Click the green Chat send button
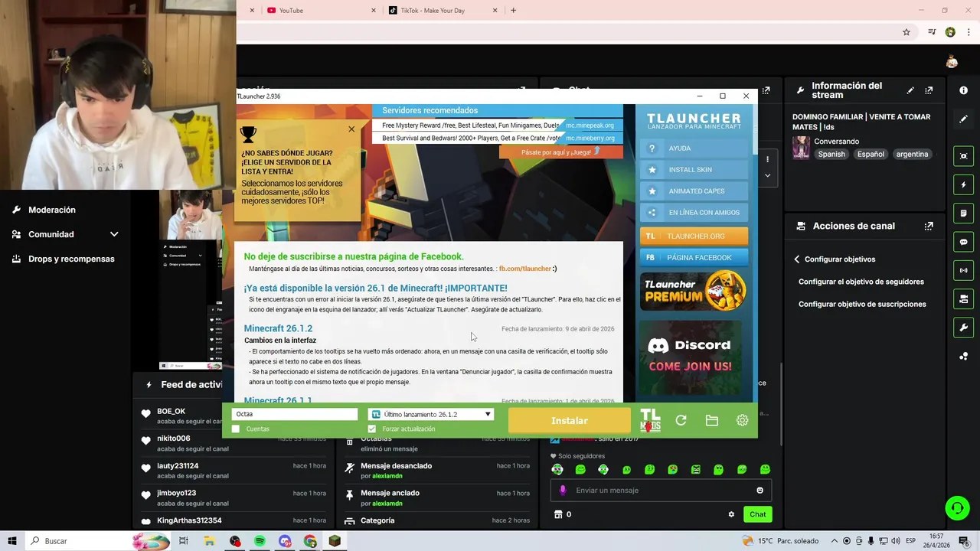Viewport: 980px width, 551px height. pyautogui.click(x=757, y=514)
